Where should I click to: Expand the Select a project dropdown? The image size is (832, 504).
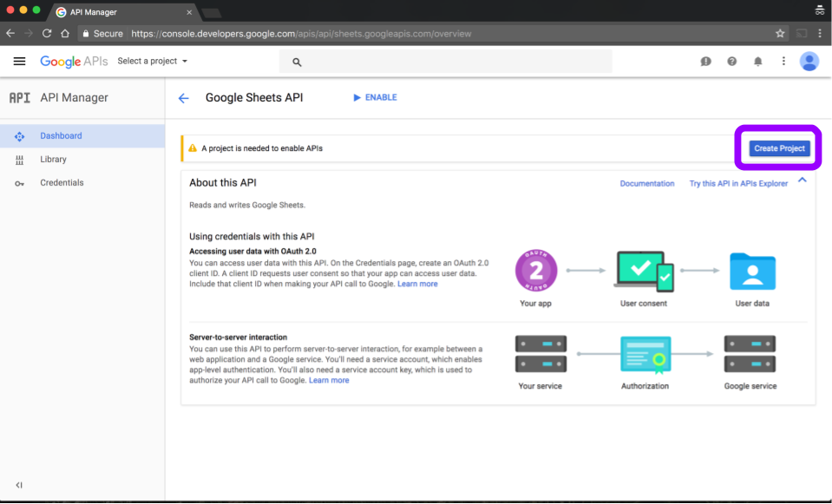pyautogui.click(x=153, y=62)
